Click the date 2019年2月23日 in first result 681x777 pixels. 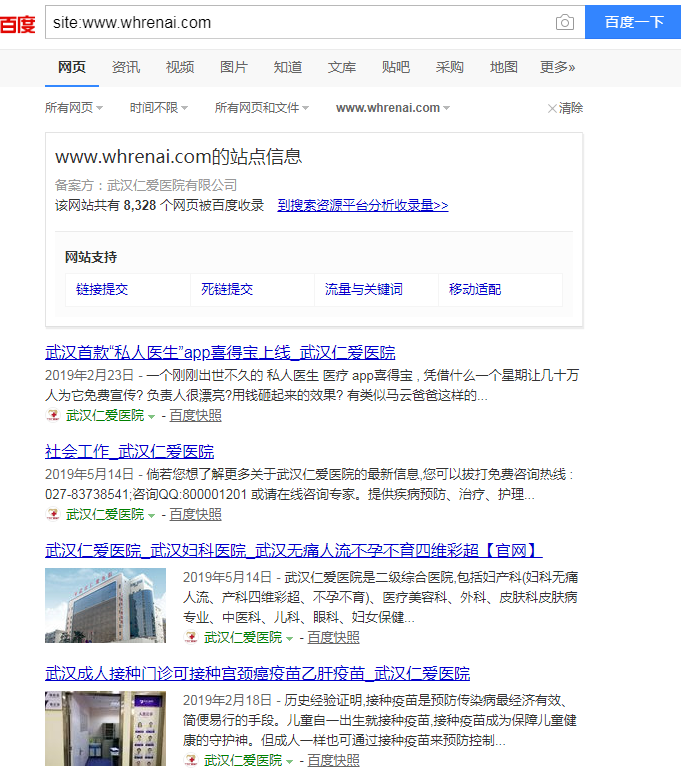[x=90, y=376]
